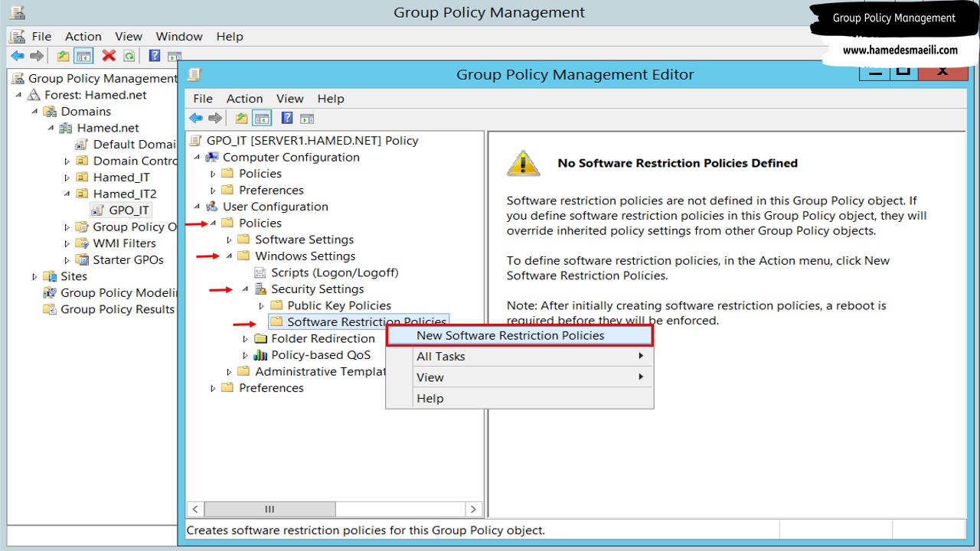Click the Group Policy Management window title icon
This screenshot has width=980, height=551.
[16, 12]
